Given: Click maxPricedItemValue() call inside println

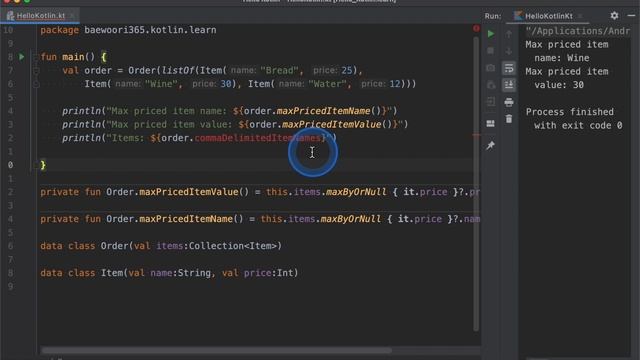Looking at the screenshot, I should (x=337, y=124).
